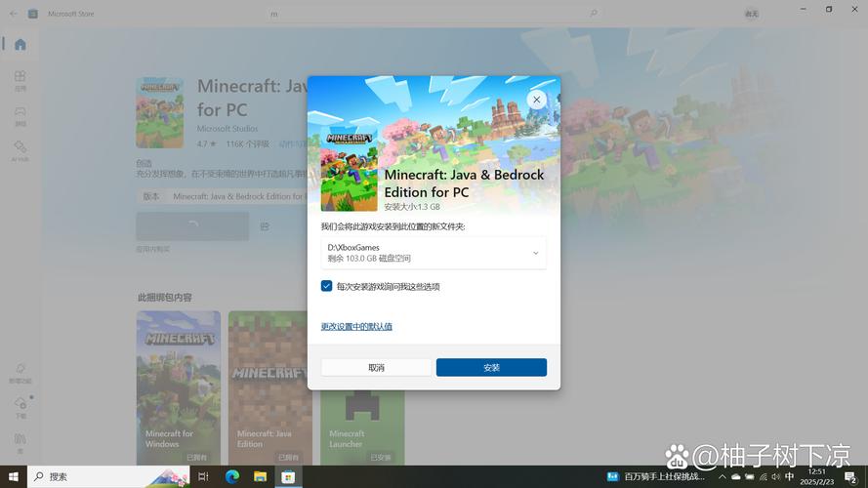Open Task View from the taskbar
Image resolution: width=868 pixels, height=488 pixels.
point(203,476)
